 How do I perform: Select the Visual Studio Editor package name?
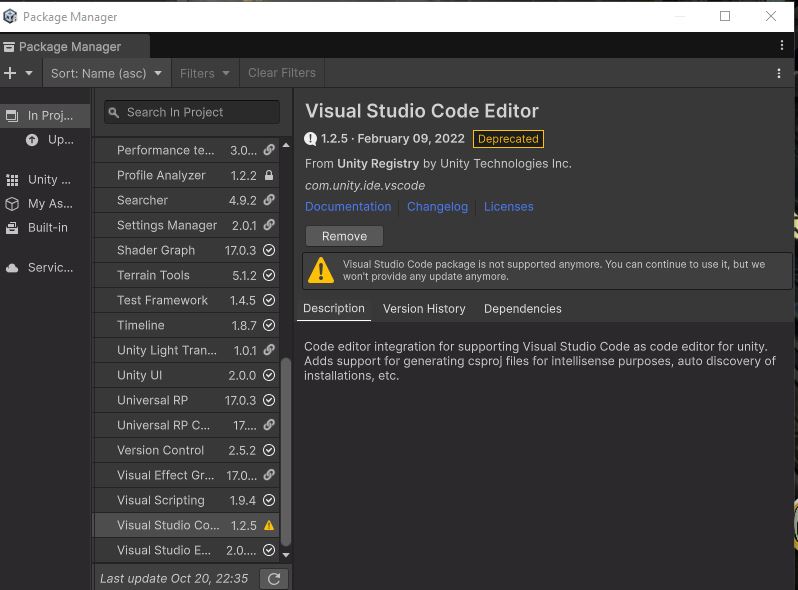pos(163,550)
